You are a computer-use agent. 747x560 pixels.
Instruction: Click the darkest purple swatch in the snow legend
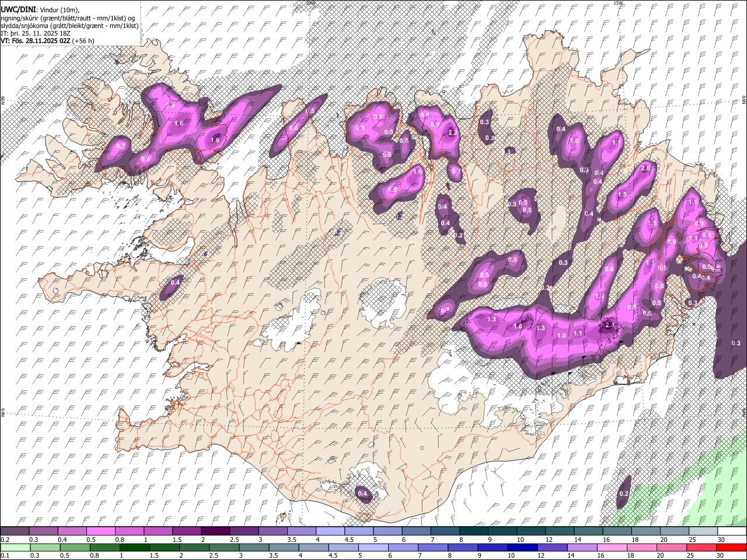[215, 531]
